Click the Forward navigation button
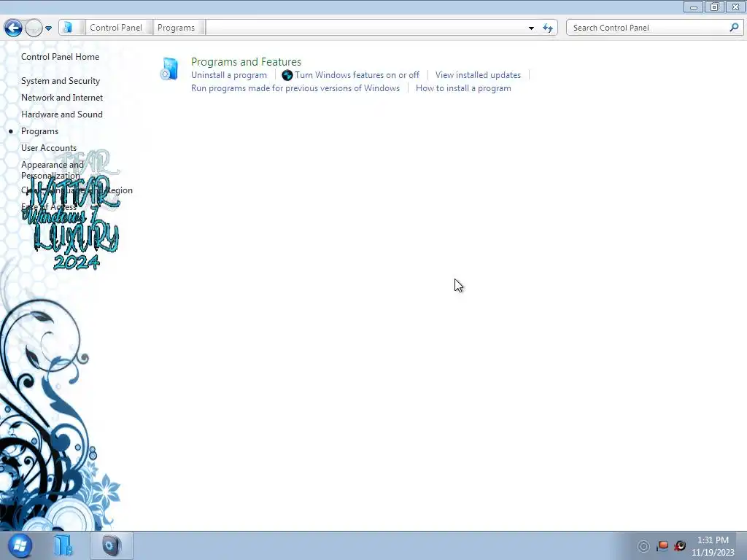747x560 pixels. pos(34,28)
